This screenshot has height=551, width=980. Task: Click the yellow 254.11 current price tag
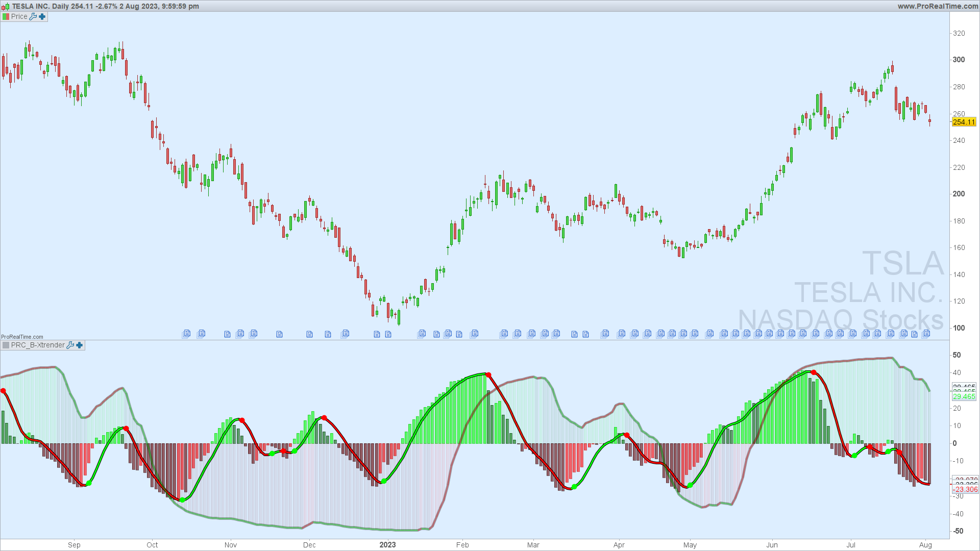[964, 122]
